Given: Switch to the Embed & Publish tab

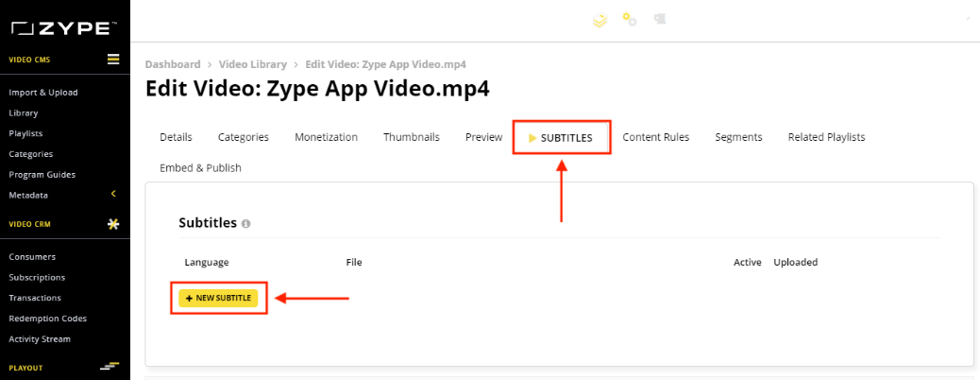Looking at the screenshot, I should tap(200, 168).
